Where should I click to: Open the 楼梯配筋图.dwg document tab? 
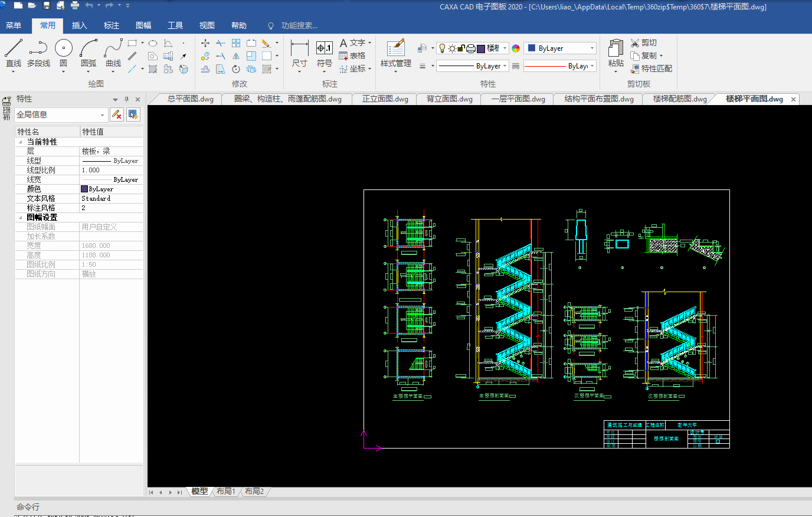coord(680,99)
